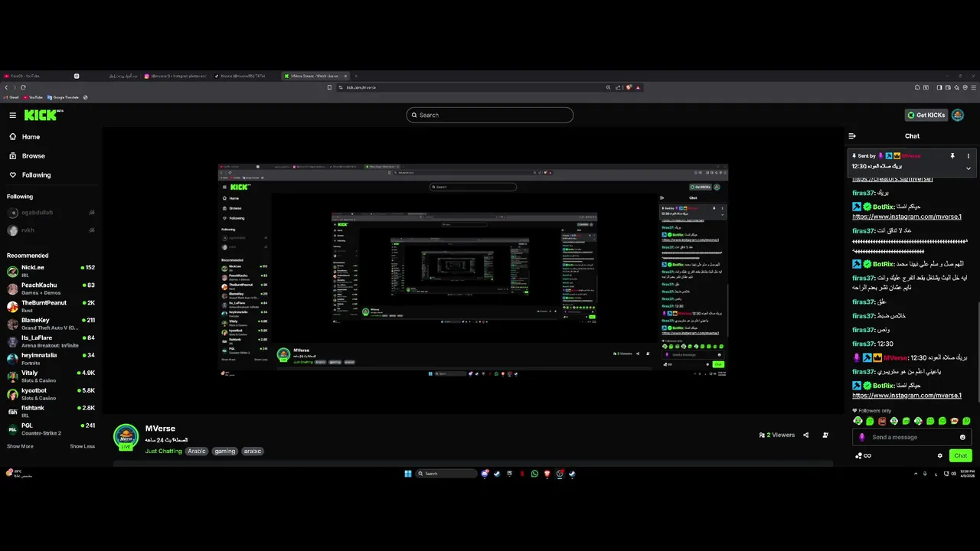The width and height of the screenshot is (980, 551).
Task: Open followed channel agabdullah
Action: tap(51, 213)
